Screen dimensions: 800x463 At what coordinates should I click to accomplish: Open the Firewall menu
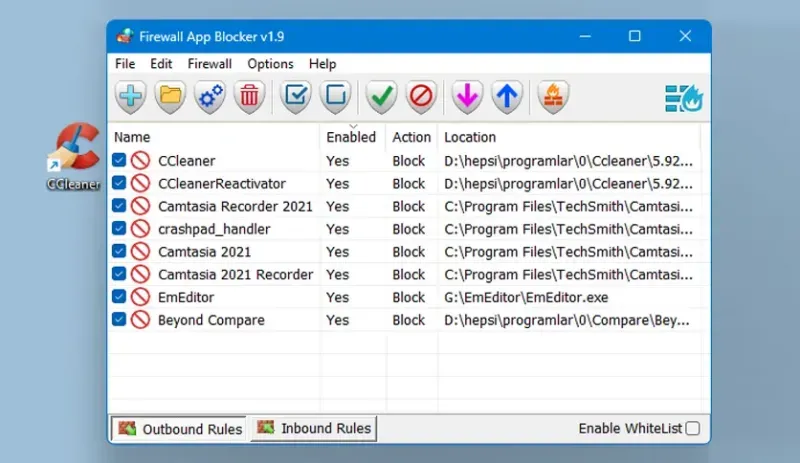click(x=210, y=64)
